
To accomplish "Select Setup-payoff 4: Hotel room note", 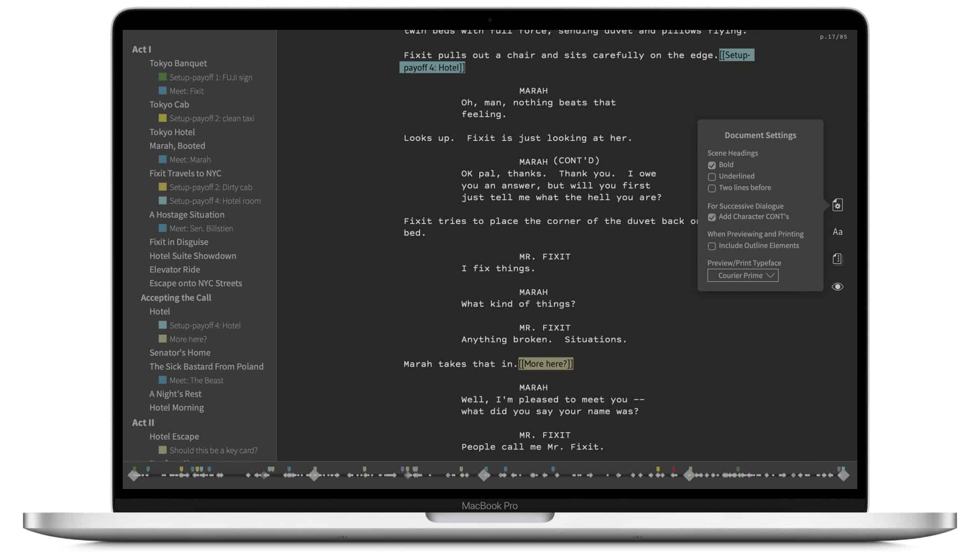I will [x=215, y=201].
